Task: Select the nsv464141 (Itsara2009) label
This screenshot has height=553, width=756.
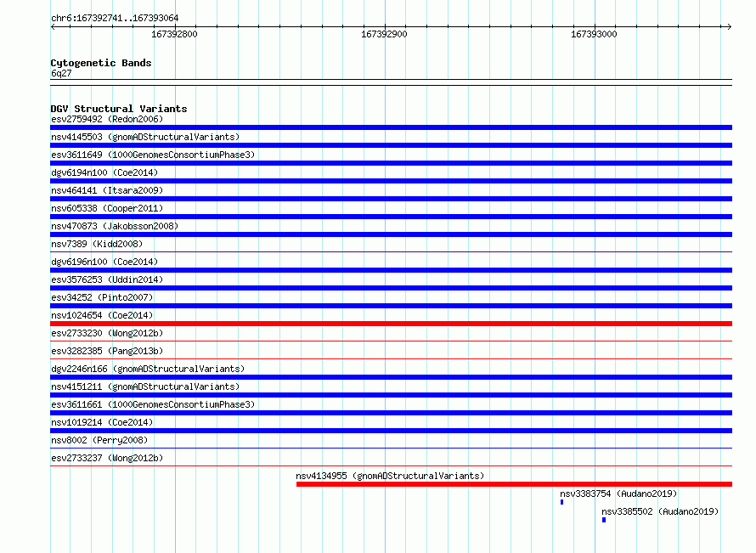Action: pos(107,190)
